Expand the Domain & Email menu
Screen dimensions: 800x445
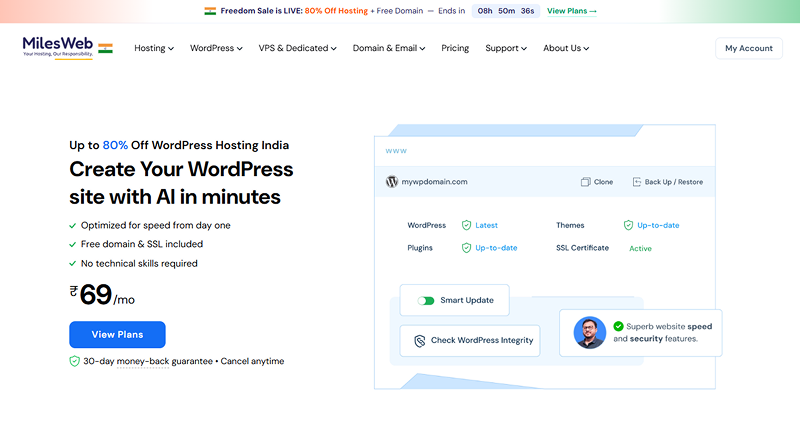389,48
